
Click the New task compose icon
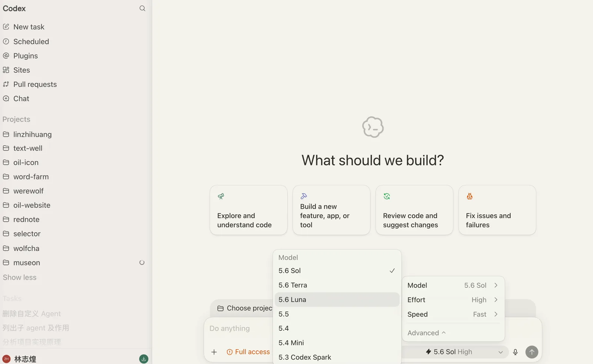(6, 27)
